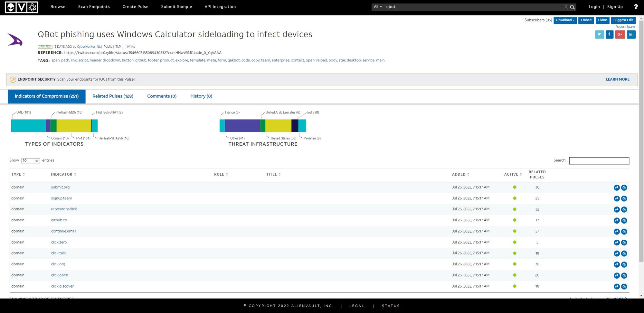Share pulse on Google Plus
This screenshot has width=644, height=313.
pyautogui.click(x=620, y=34)
